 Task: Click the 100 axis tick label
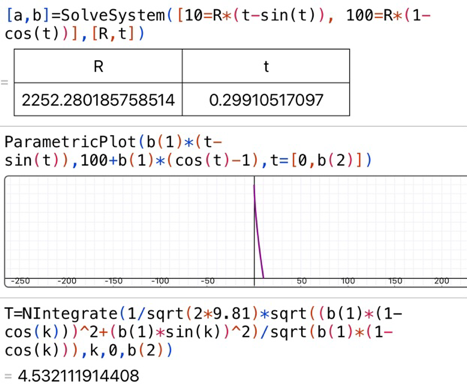tap(348, 281)
